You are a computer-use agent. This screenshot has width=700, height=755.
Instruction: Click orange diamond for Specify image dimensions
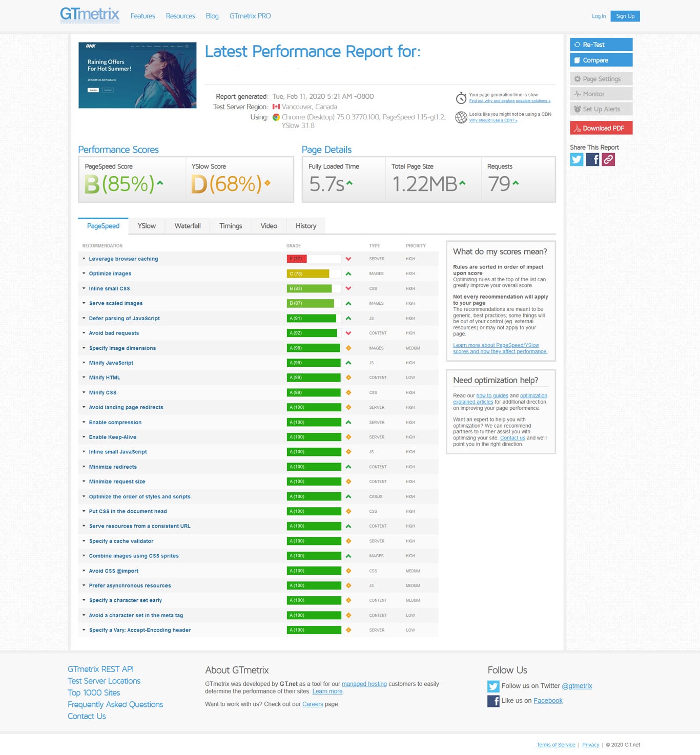click(x=348, y=348)
